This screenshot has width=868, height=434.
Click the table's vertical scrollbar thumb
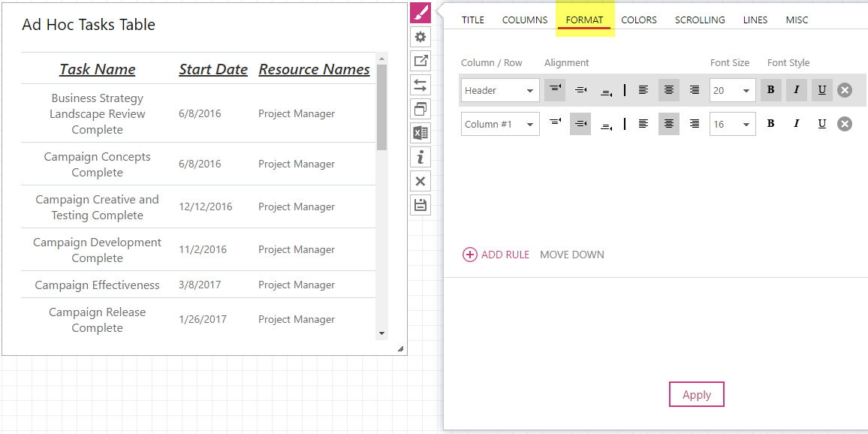[381, 107]
